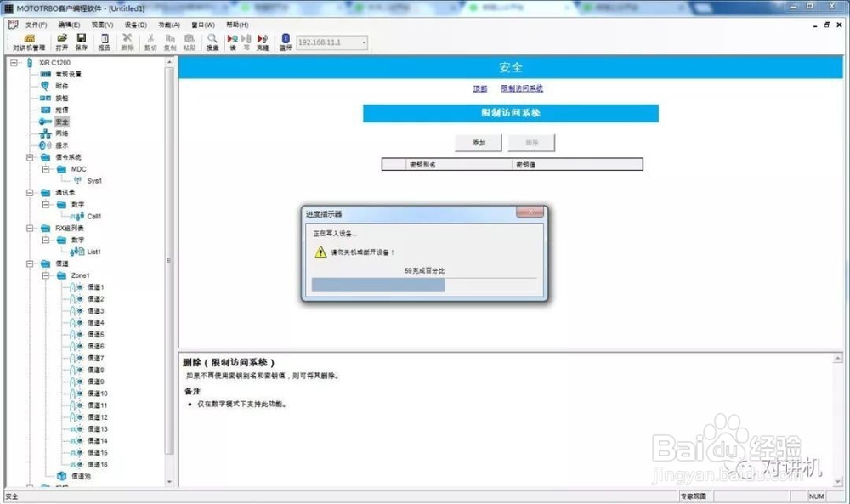Viewport: 850px width, 504px height.
Task: Collapse the RX组列表 folder
Action: pos(30,228)
